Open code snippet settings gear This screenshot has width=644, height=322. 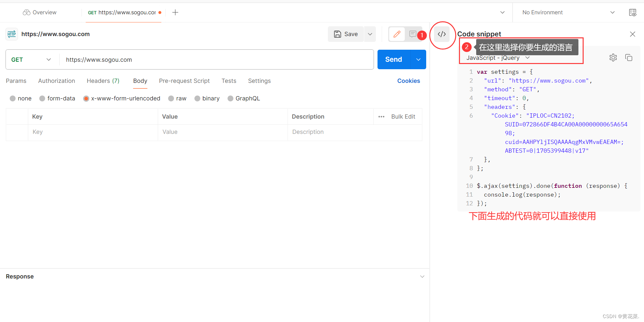point(613,58)
